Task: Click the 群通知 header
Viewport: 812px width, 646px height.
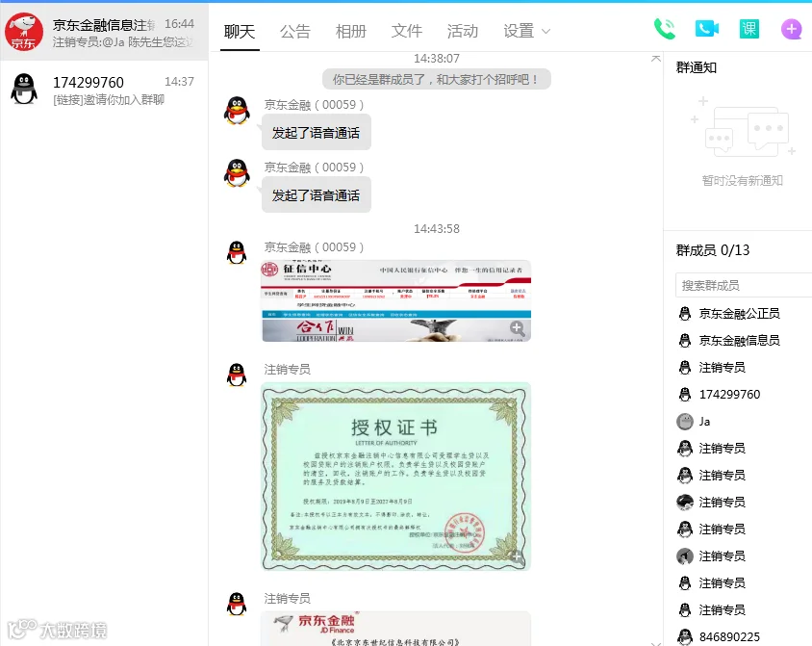Action: pos(697,67)
